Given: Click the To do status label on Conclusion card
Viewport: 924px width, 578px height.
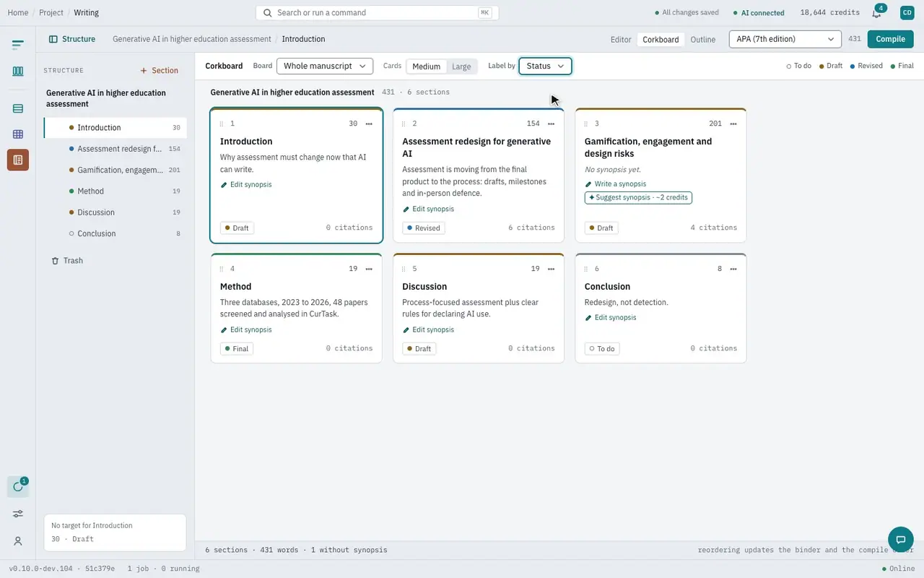Looking at the screenshot, I should point(602,348).
